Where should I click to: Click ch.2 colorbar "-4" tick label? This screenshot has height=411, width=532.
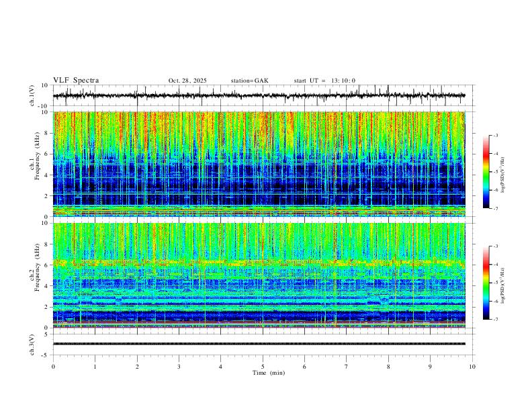(496, 265)
